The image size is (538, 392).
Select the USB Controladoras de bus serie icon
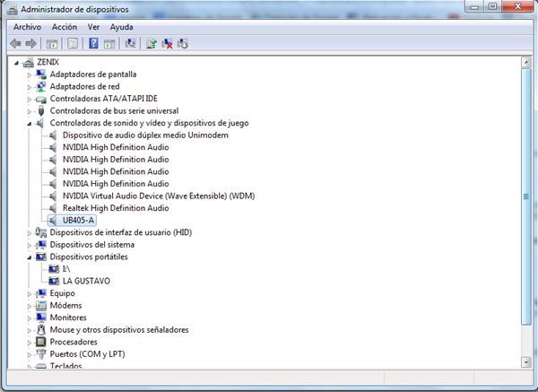[x=41, y=111]
